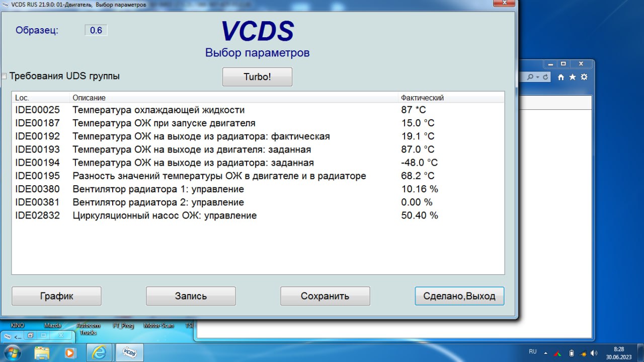Image resolution: width=644 pixels, height=362 pixels.
Task: Click the search magnifier in Internet Explorer
Action: [x=530, y=77]
